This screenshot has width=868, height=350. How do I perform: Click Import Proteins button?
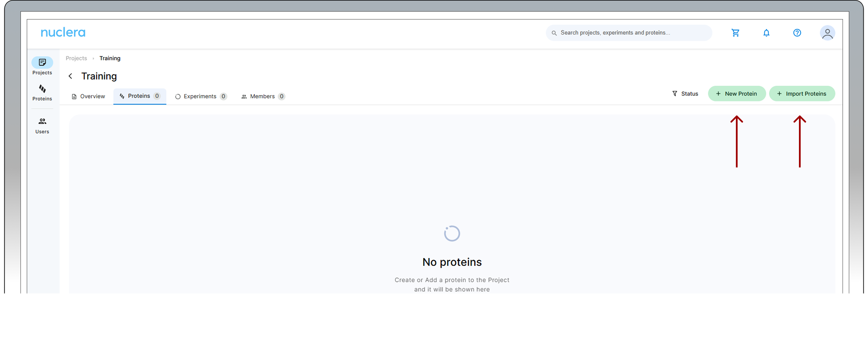click(x=802, y=93)
